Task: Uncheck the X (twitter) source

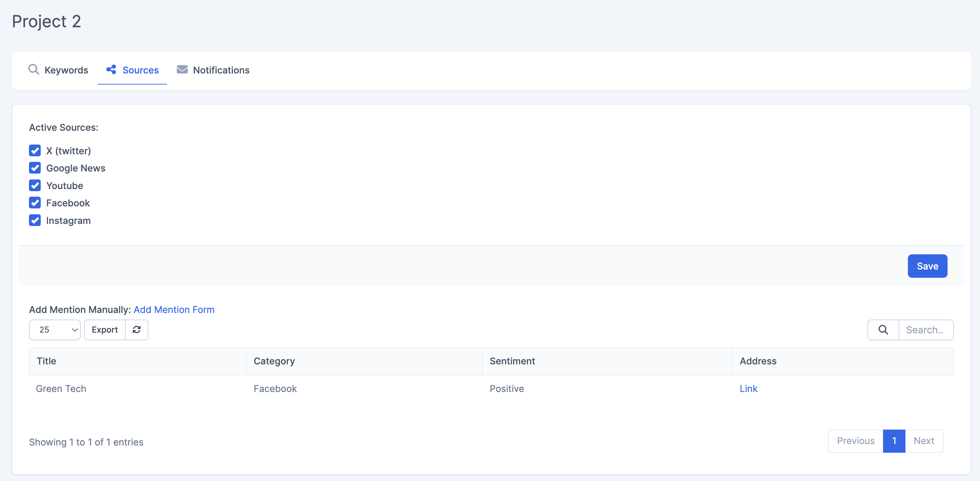Action: click(35, 151)
